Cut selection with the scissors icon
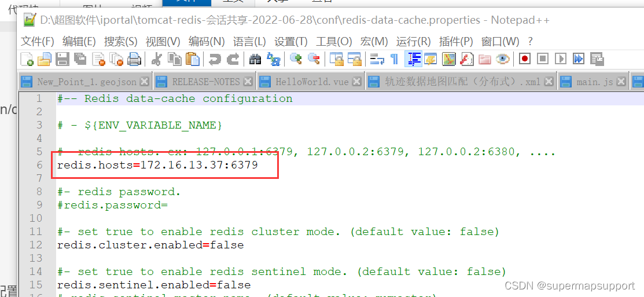This screenshot has width=644, height=297. pos(156,59)
